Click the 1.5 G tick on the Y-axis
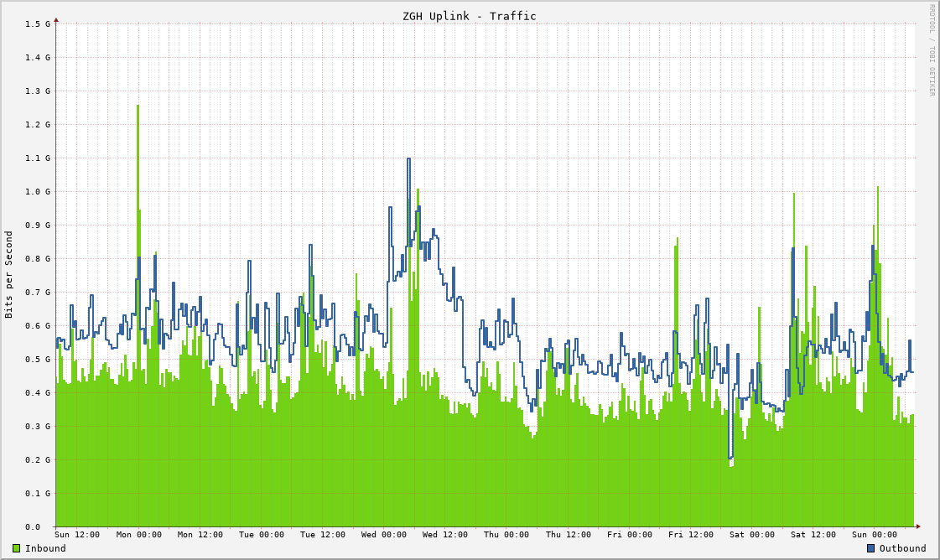Viewport: 940px width, 560px height. (38, 23)
